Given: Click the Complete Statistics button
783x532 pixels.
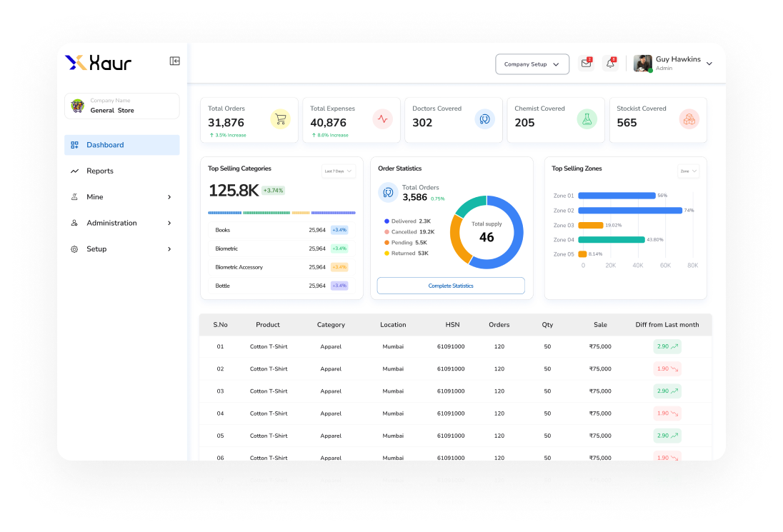Looking at the screenshot, I should point(451,285).
